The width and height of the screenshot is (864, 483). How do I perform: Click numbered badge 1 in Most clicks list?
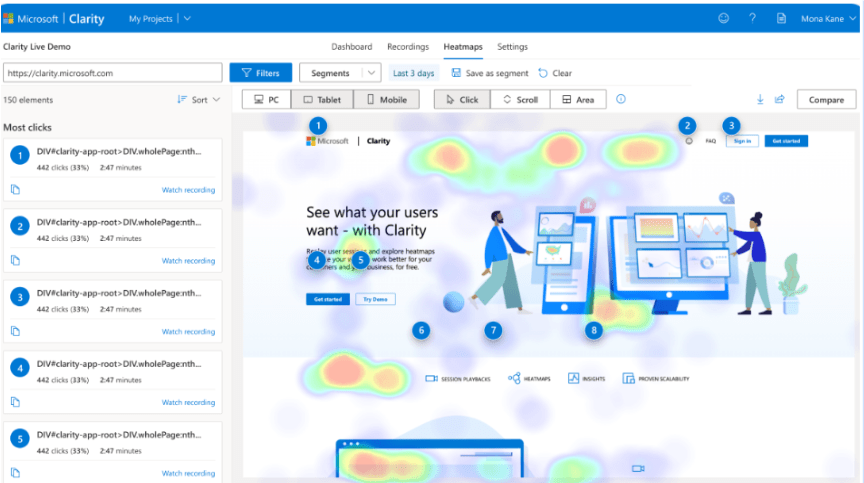[20, 156]
